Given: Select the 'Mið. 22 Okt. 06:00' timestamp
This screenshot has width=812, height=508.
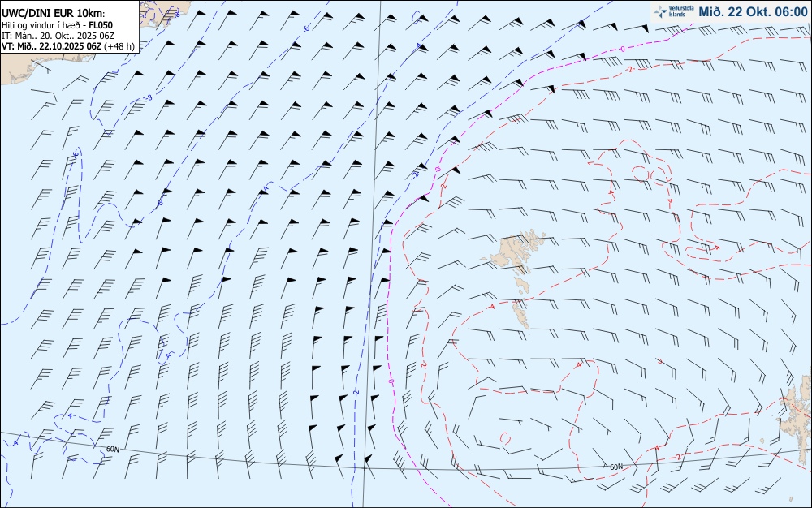Looking at the screenshot, I should [753, 12].
